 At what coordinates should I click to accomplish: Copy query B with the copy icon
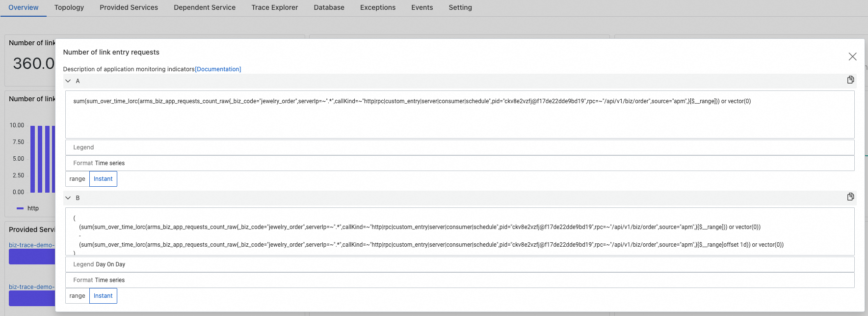[x=850, y=197]
